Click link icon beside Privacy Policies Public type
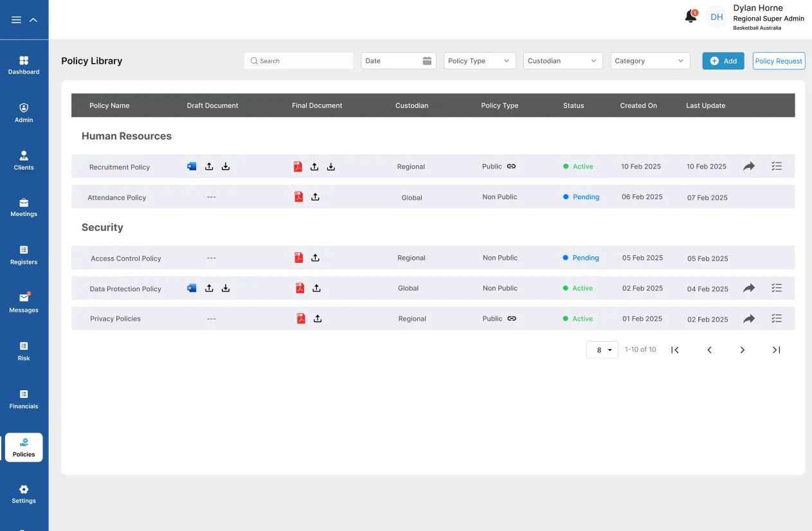812x531 pixels. [512, 318]
